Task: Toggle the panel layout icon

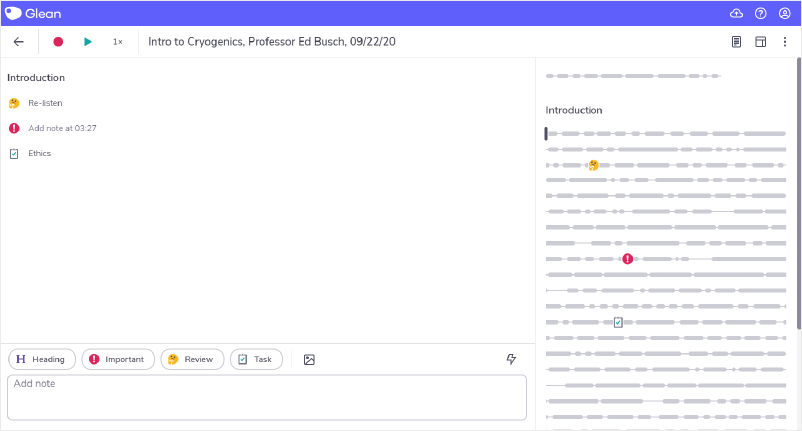Action: pos(761,42)
